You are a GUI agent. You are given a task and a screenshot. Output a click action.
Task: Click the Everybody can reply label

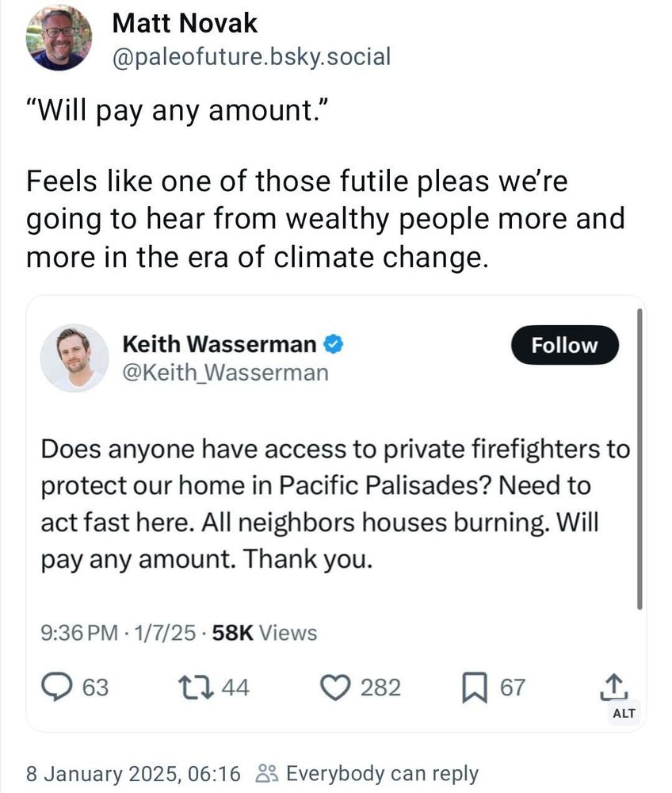pyautogui.click(x=381, y=773)
